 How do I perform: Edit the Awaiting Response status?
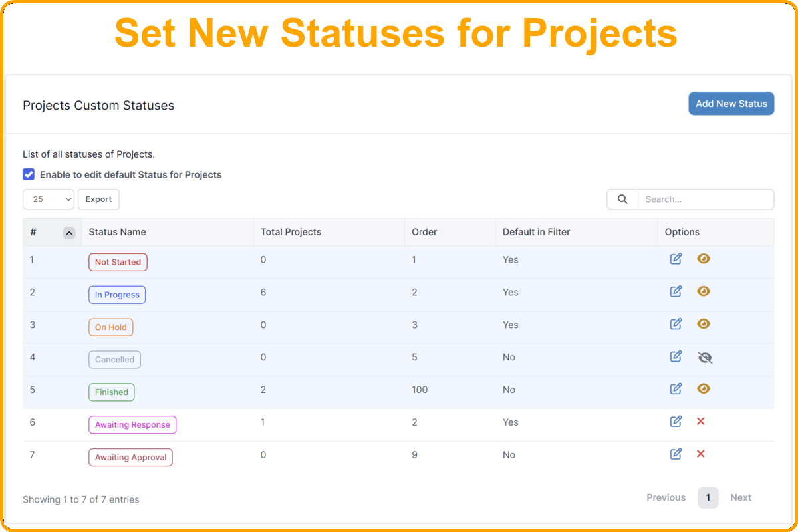[x=676, y=421]
